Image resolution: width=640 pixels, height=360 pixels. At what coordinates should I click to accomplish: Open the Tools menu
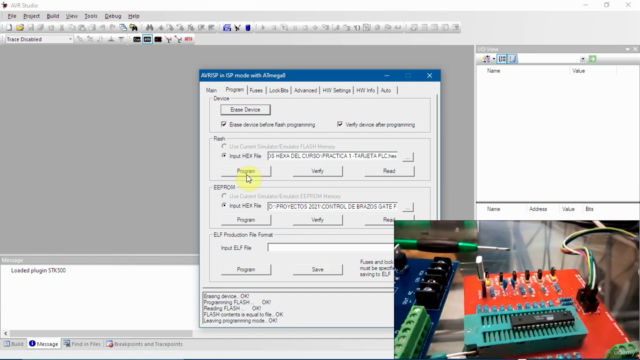point(91,16)
